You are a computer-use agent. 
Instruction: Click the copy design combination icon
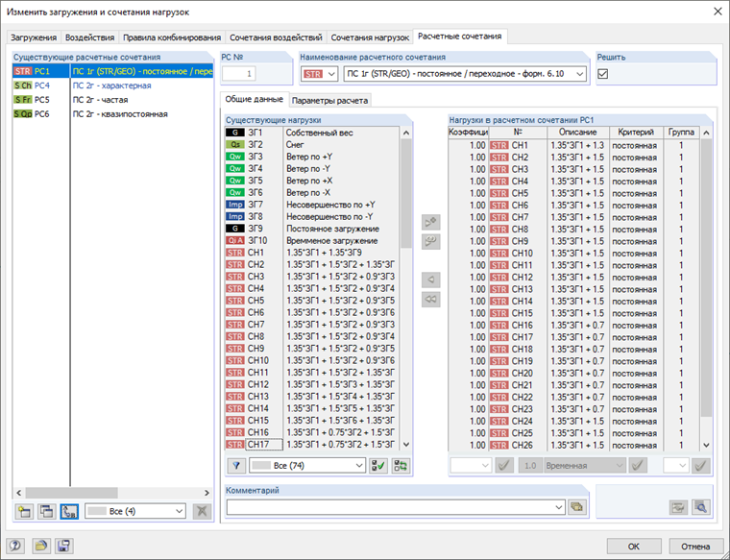click(x=46, y=511)
